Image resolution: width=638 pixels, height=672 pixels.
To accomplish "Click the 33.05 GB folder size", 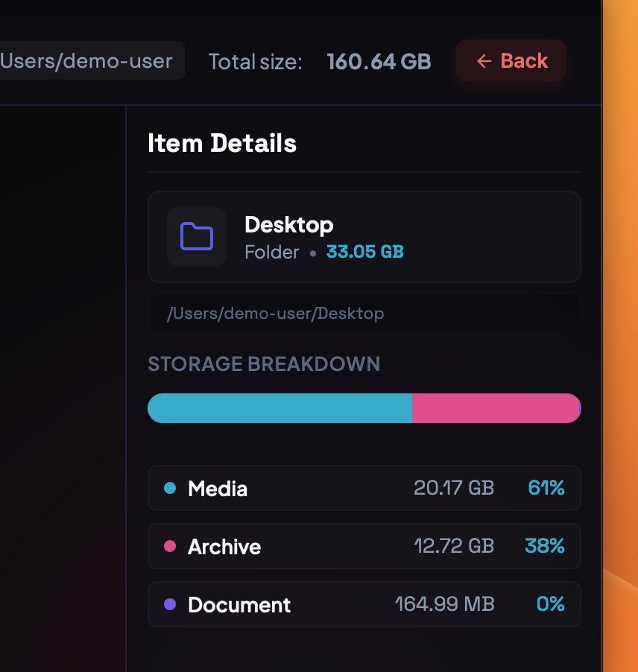I will (x=365, y=252).
